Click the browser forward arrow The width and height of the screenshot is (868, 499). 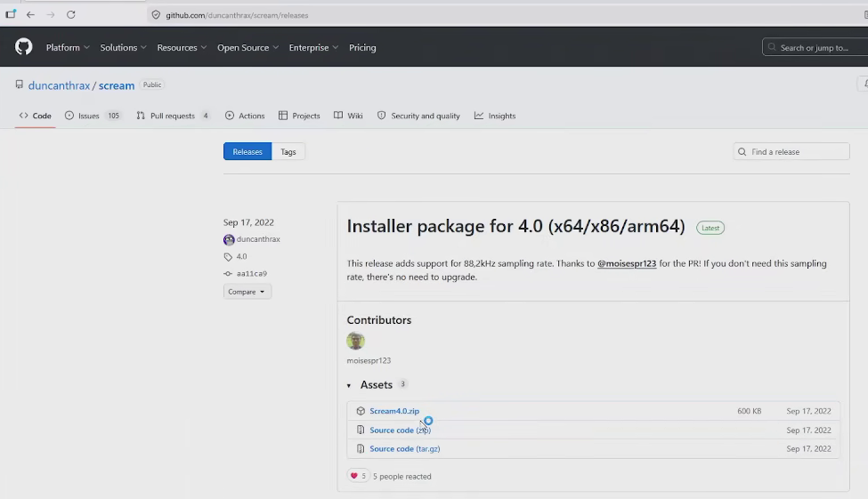coord(51,15)
